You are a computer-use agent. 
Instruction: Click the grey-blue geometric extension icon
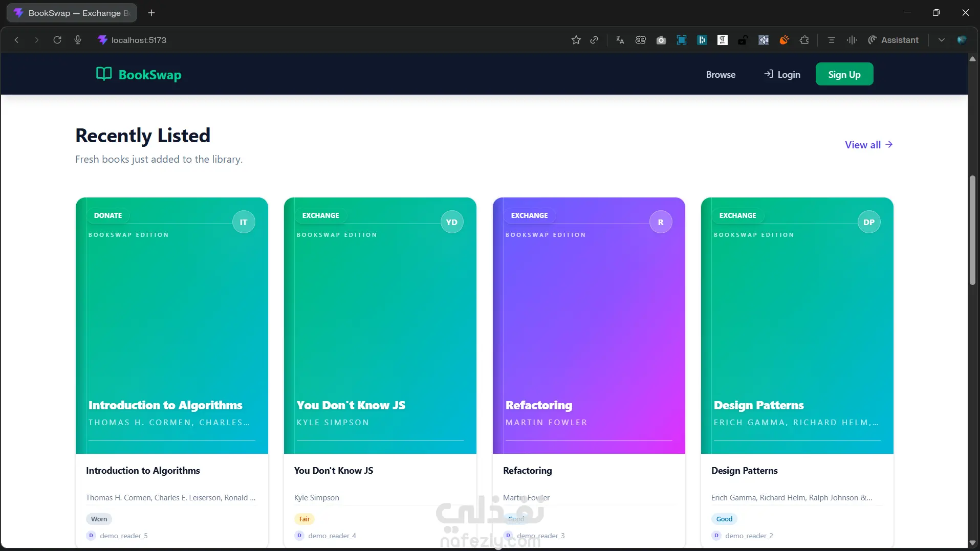pos(764,40)
